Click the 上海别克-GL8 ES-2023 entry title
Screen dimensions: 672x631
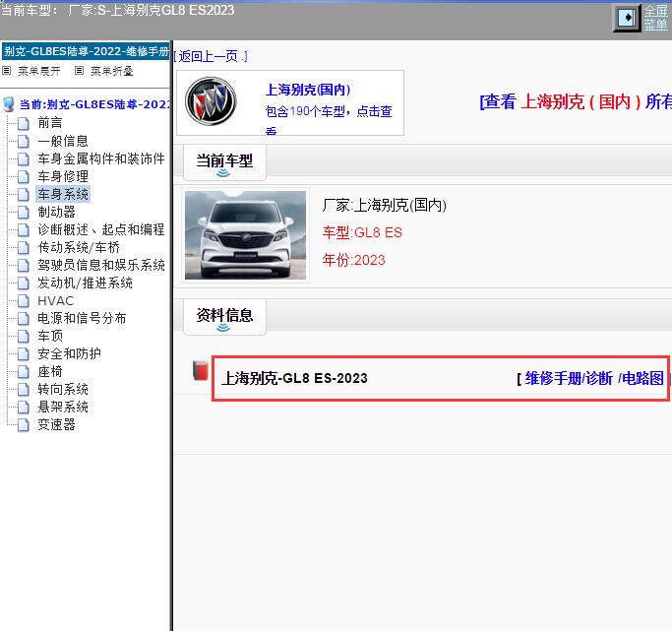click(294, 379)
